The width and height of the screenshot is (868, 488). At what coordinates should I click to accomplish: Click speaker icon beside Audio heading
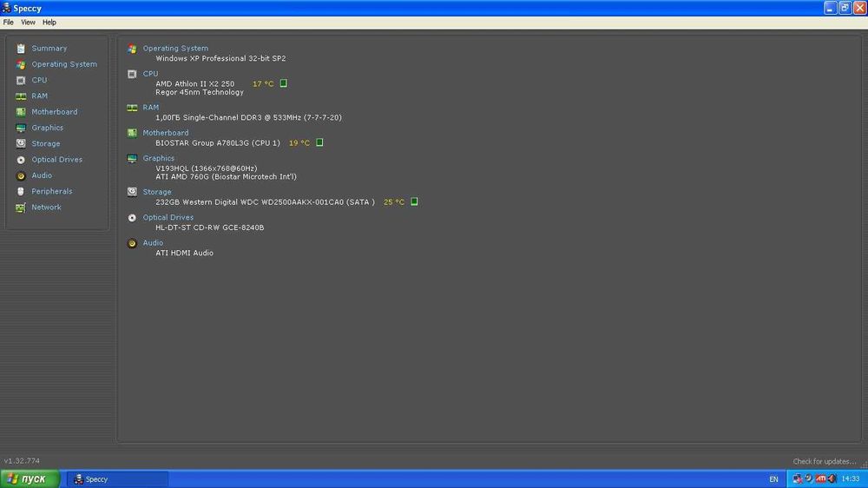pos(132,244)
